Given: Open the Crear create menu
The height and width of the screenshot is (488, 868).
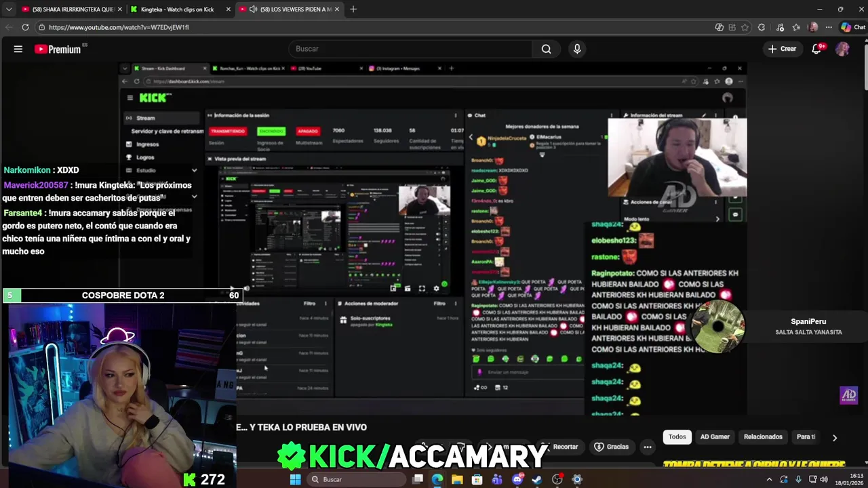Looking at the screenshot, I should point(782,49).
